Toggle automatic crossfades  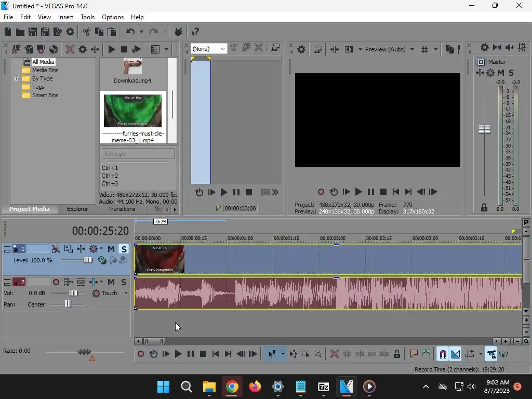(456, 354)
